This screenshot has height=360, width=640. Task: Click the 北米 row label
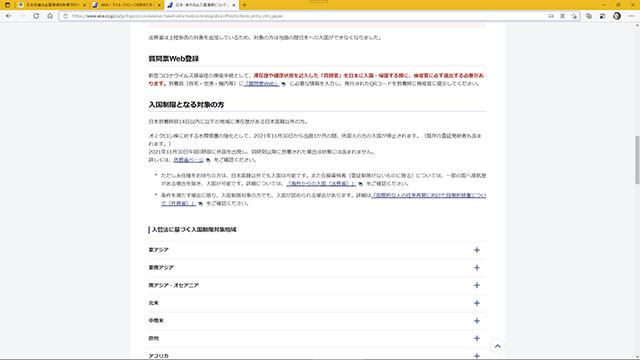click(x=153, y=303)
